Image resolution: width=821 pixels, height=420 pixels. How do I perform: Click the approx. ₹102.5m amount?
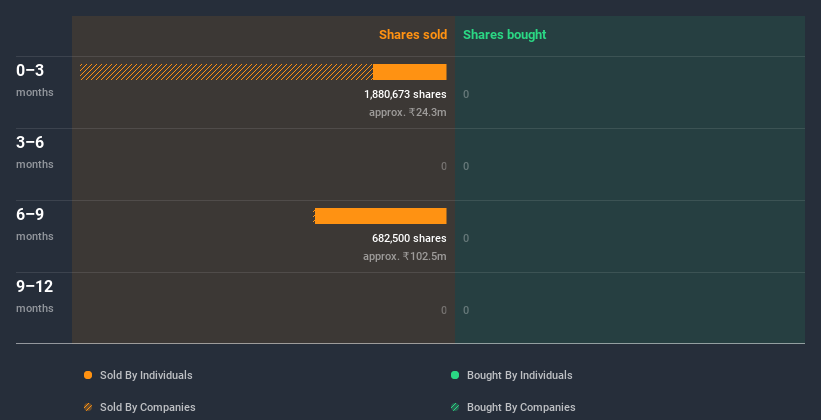pyautogui.click(x=405, y=256)
